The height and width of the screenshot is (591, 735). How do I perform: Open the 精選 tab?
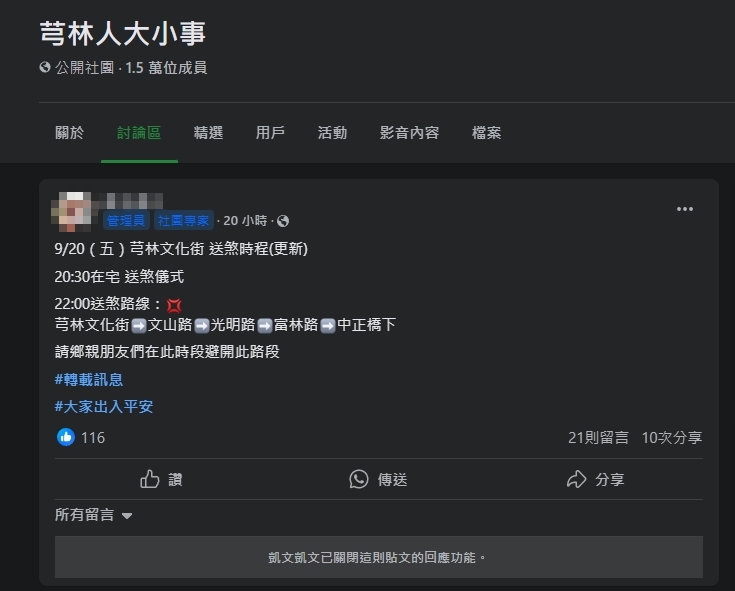pyautogui.click(x=208, y=133)
